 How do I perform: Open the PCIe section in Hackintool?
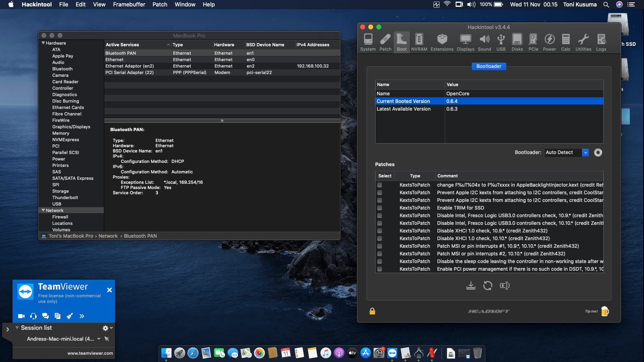(x=533, y=42)
